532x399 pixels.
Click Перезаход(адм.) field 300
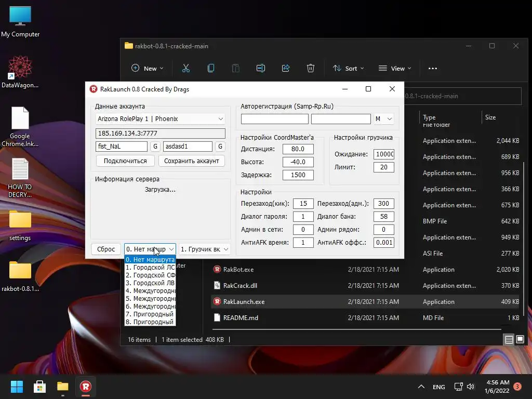click(384, 204)
